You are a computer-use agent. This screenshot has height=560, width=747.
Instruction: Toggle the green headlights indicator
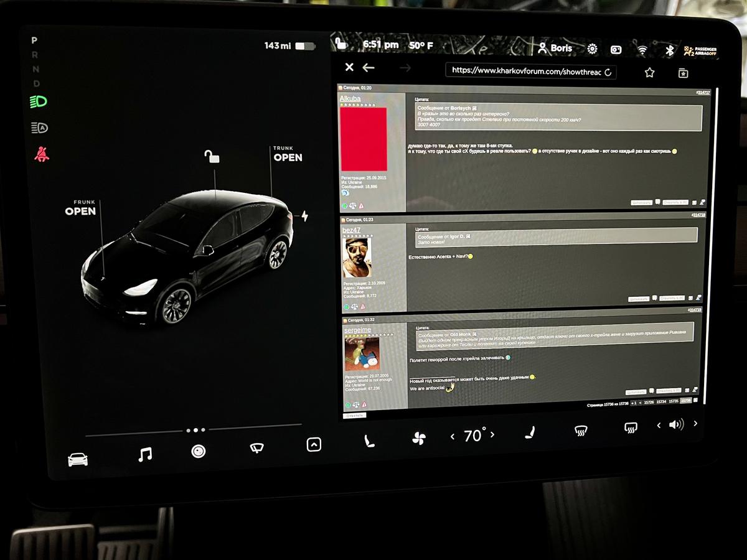point(39,101)
